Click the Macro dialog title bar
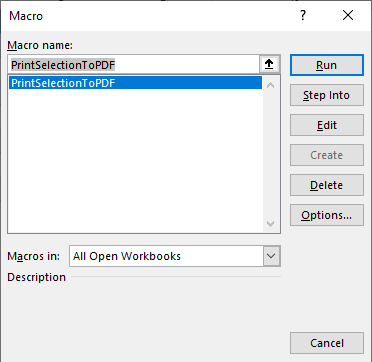Image resolution: width=372 pixels, height=362 pixels. pos(150,16)
